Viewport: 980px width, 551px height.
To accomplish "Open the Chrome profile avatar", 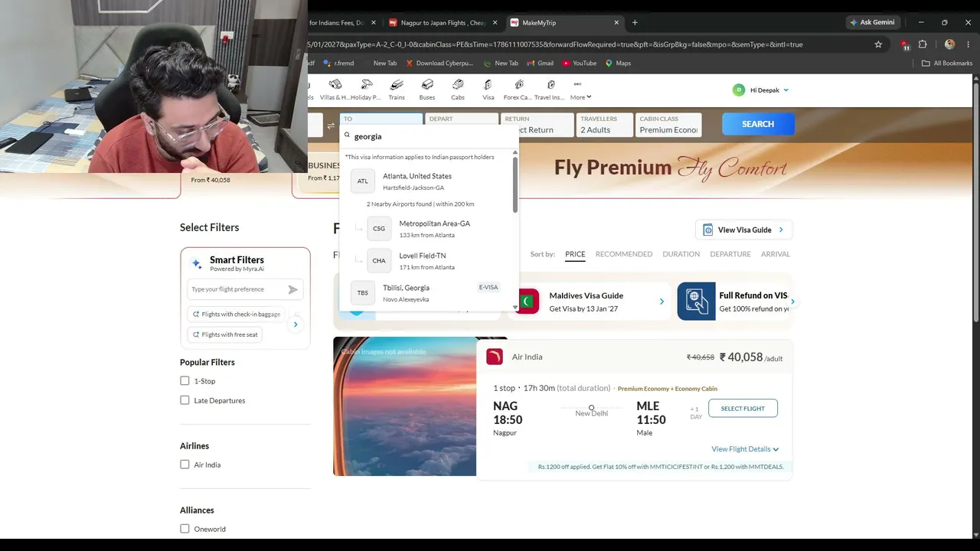I will click(x=950, y=44).
